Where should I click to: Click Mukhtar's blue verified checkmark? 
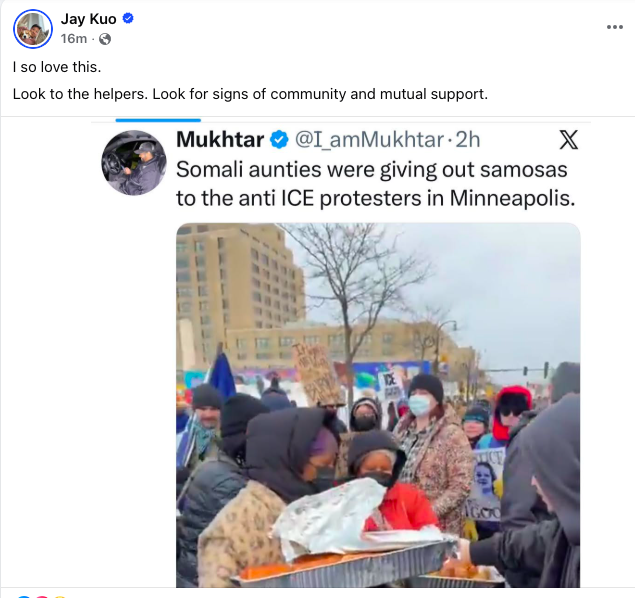279,140
